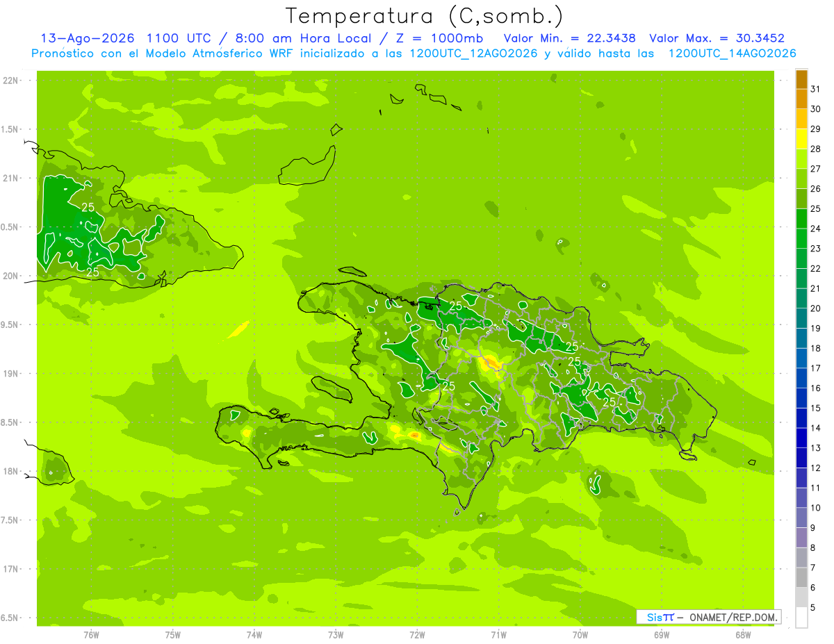Image resolution: width=834 pixels, height=644 pixels.
Task: Click the '17N' latitude label
Action: coord(11,569)
